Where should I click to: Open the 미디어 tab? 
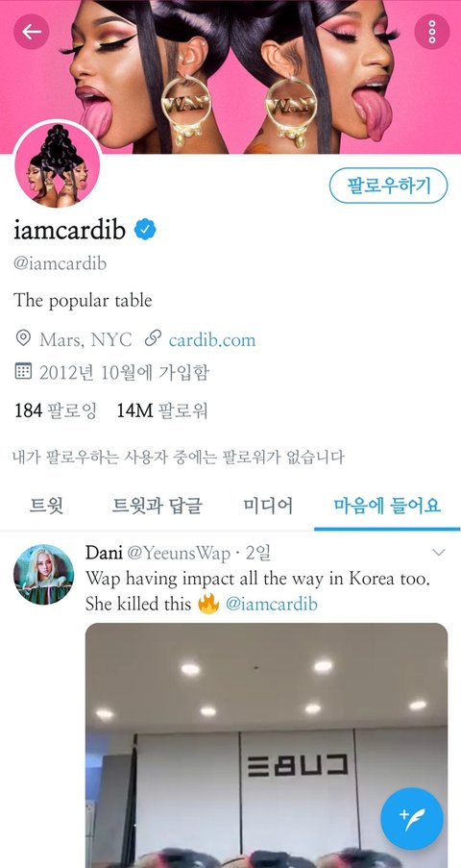(268, 506)
